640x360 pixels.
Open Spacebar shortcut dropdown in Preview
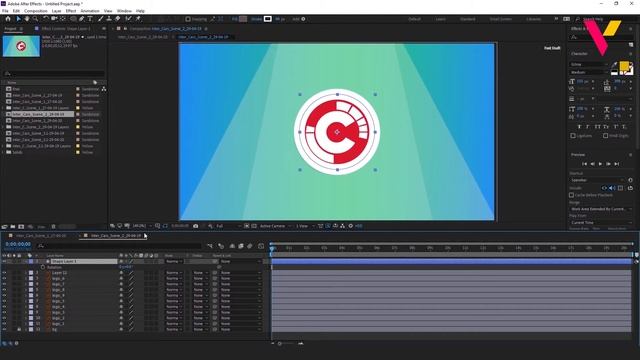[x=597, y=180]
